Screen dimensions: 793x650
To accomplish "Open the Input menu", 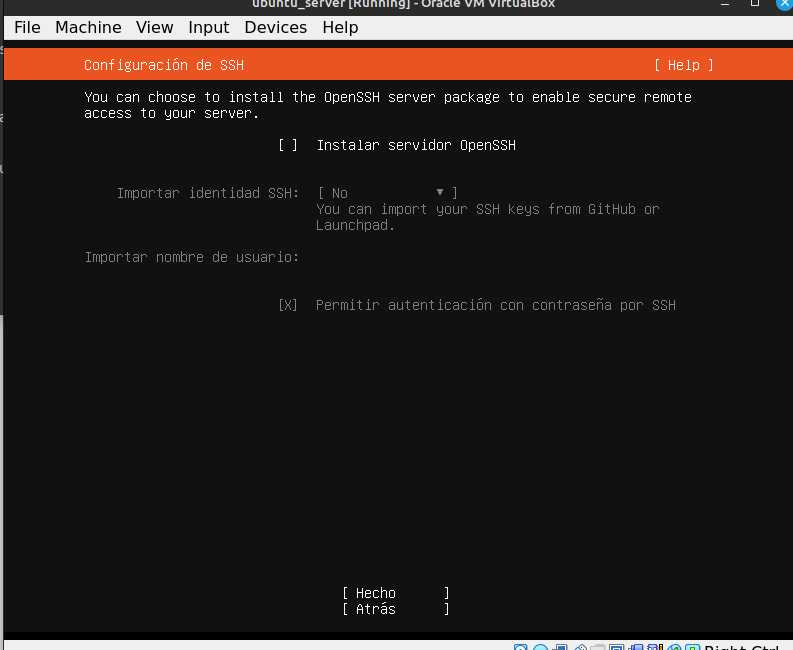I will [x=208, y=27].
